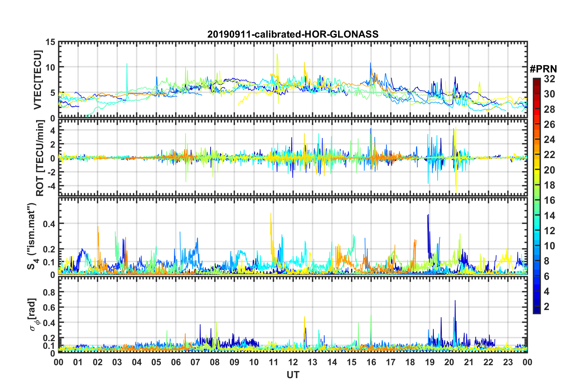Click x-axis hour tick label "13"
Viewport: 586px width, 392px height.
312,362
